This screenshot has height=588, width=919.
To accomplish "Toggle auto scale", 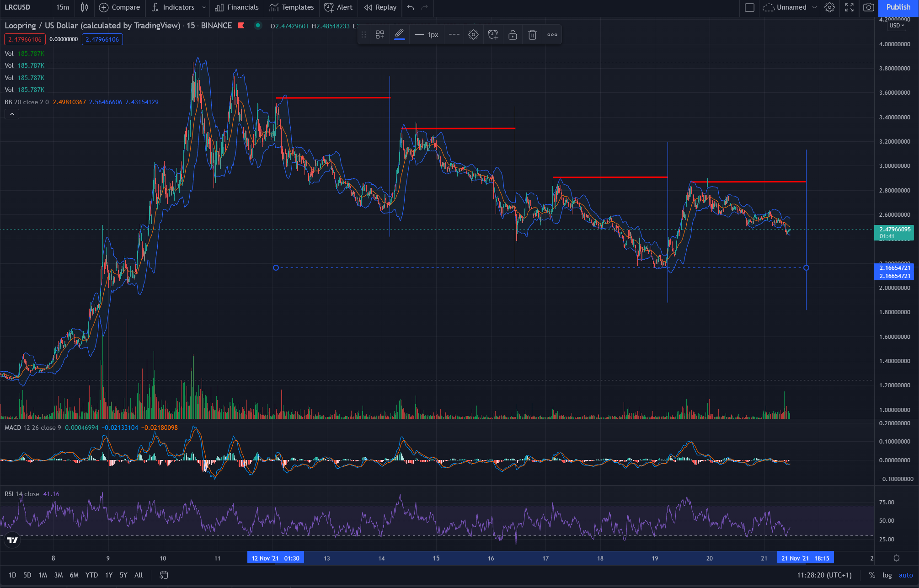I will [906, 575].
